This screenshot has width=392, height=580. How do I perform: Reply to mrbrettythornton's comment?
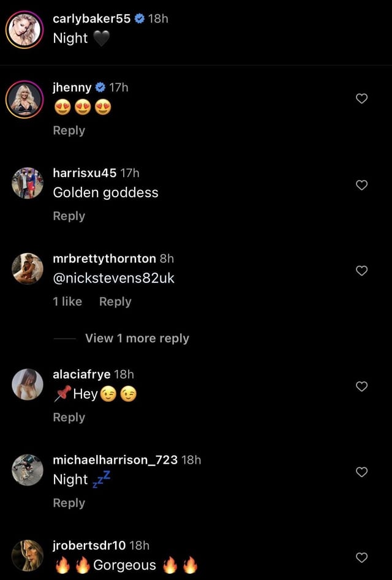[115, 301]
